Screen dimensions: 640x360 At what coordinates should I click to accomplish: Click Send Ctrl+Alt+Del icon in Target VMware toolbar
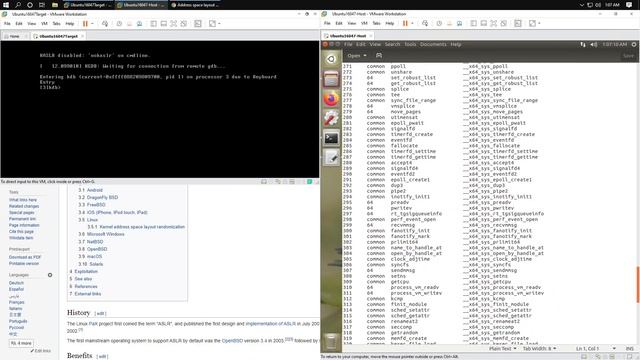point(105,24)
